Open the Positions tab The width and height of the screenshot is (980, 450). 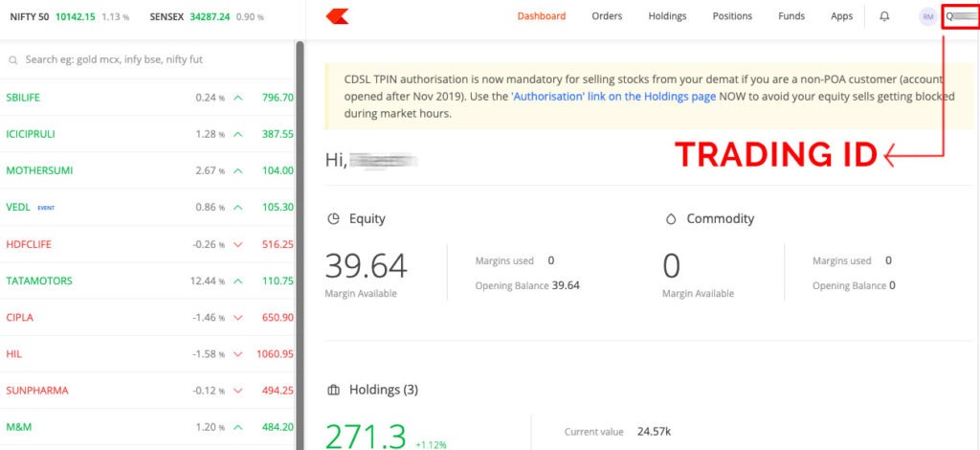click(x=732, y=16)
